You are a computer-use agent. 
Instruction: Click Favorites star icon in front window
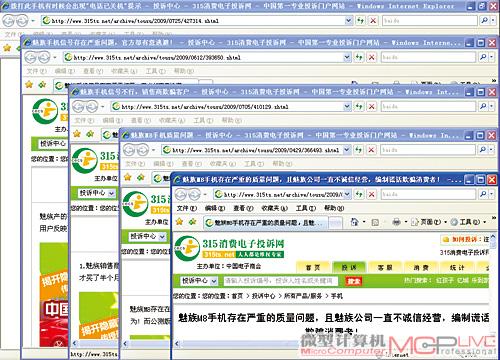point(179,221)
